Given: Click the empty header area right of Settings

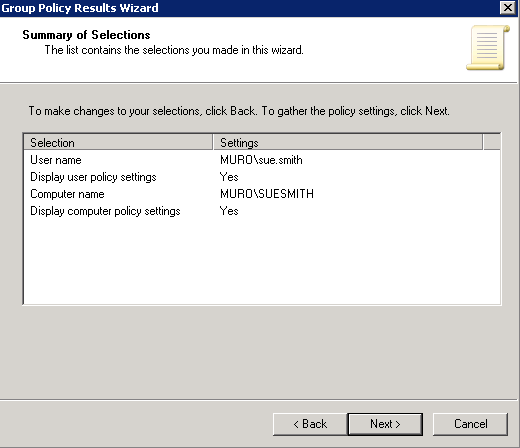Looking at the screenshot, I should 492,143.
